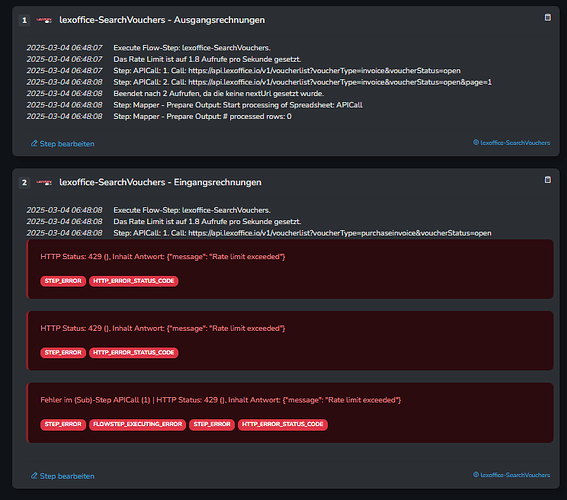Click the lexoffice logo in step 1 header
Viewport: 567px width, 500px height.
44,20
